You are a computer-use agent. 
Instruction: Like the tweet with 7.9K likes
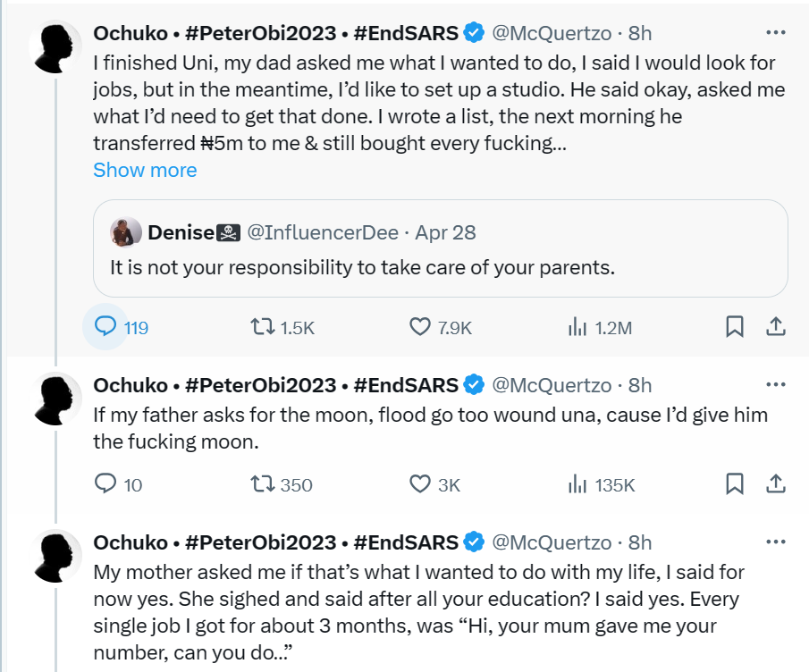pos(420,328)
